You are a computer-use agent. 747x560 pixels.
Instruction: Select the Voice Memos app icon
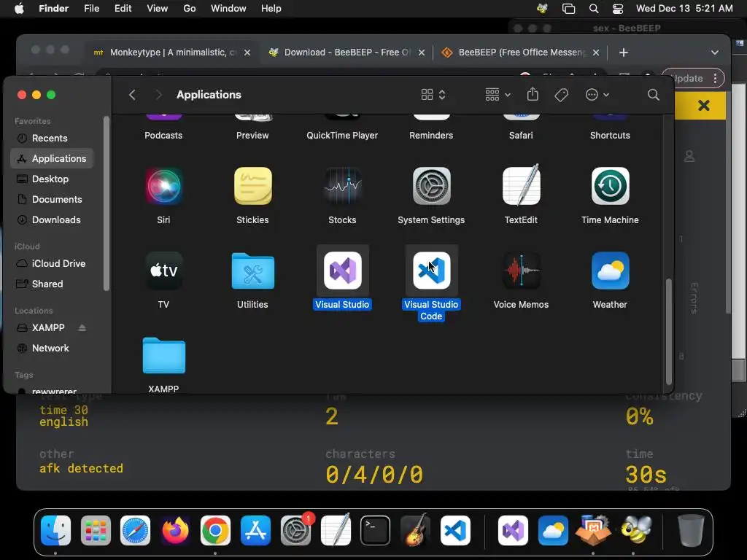coord(521,271)
